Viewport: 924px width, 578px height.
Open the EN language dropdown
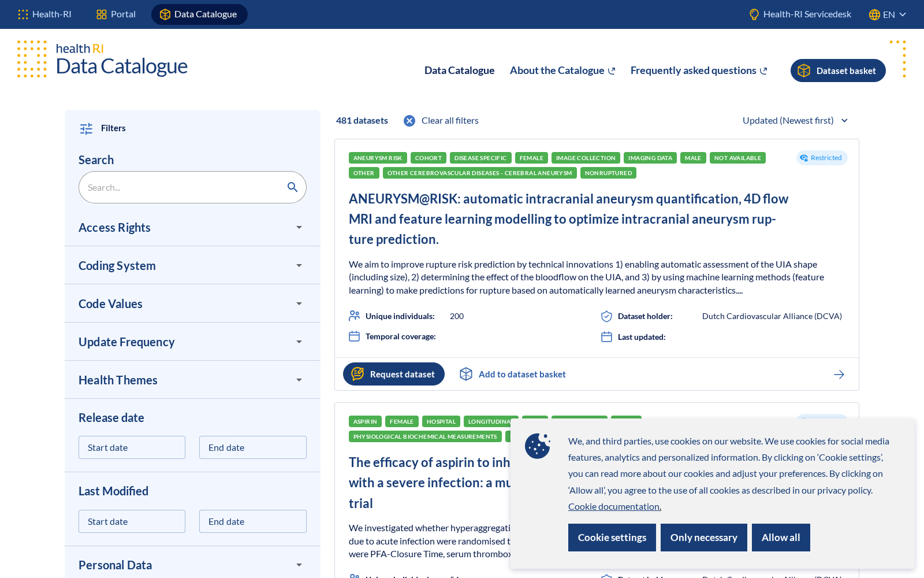pos(888,14)
